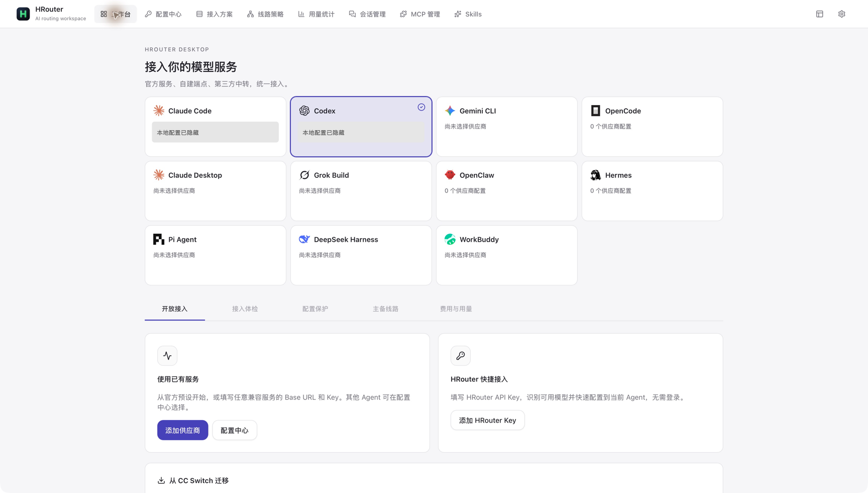Click the OpenCode square logo icon
This screenshot has width=868, height=493.
pos(596,111)
